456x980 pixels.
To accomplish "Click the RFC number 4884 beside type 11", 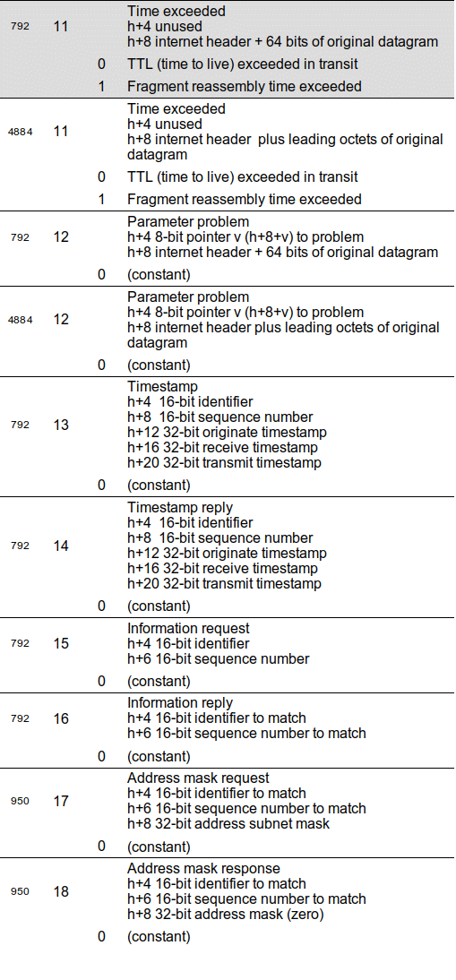I will (20, 132).
